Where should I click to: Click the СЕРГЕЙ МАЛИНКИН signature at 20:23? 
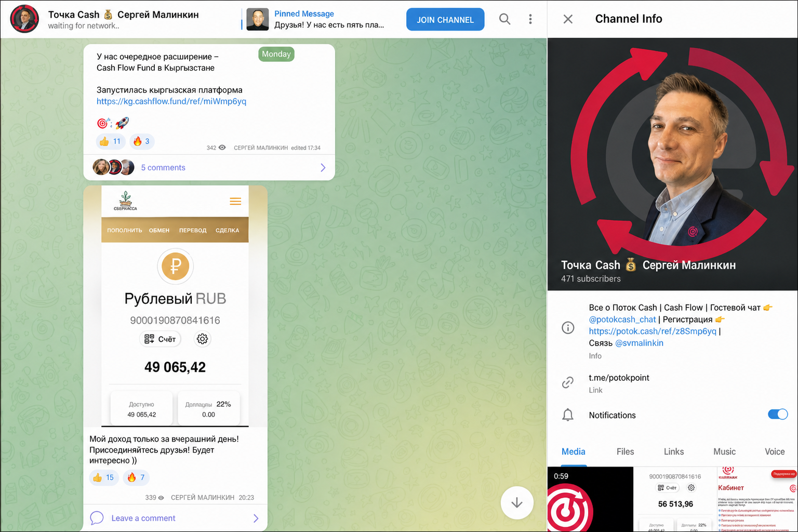[x=203, y=498]
